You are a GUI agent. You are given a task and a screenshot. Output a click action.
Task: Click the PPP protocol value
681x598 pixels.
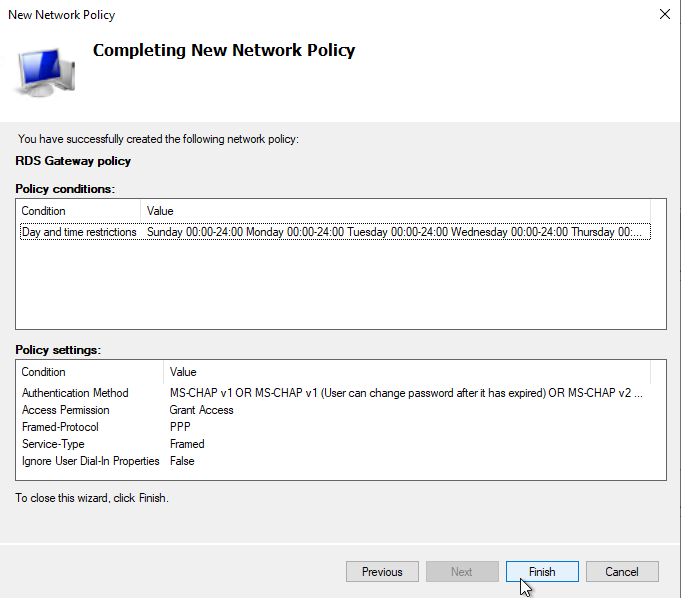pos(181,427)
